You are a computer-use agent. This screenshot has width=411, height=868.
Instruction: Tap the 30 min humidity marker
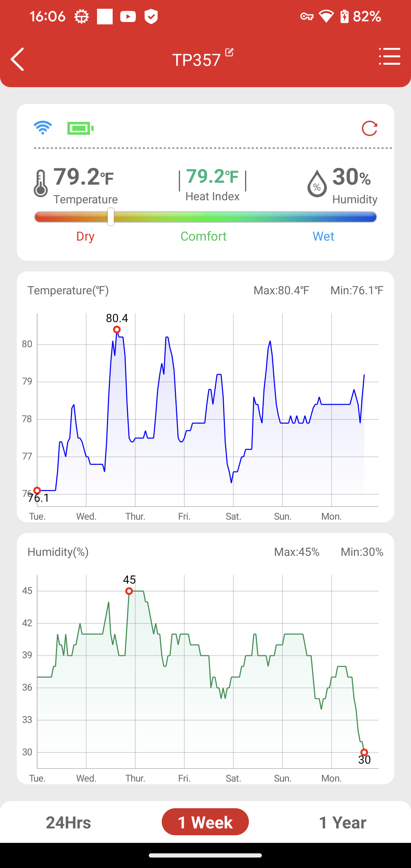364,752
